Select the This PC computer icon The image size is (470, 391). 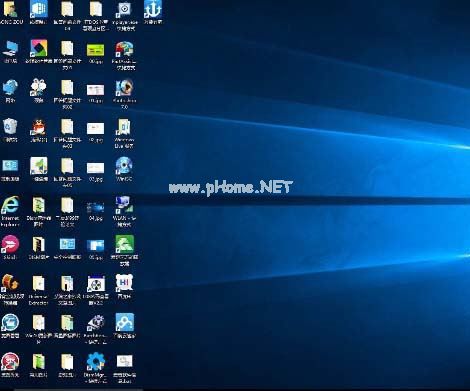(10, 49)
